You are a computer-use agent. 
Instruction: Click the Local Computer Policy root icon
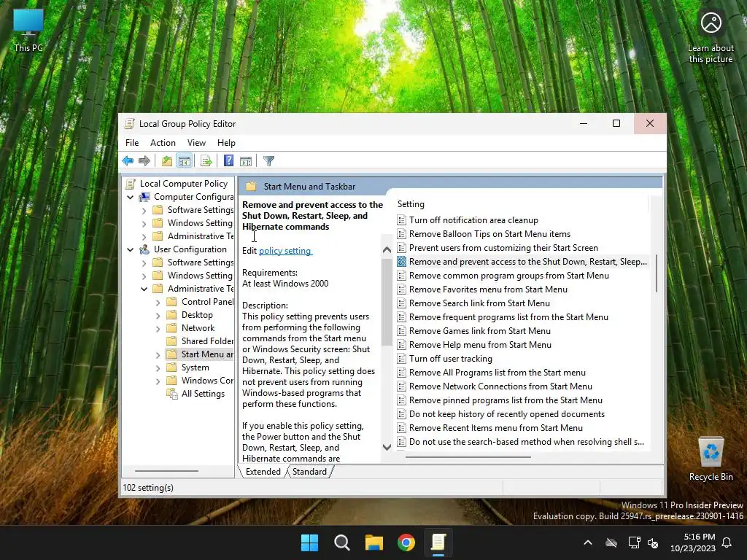tap(130, 184)
